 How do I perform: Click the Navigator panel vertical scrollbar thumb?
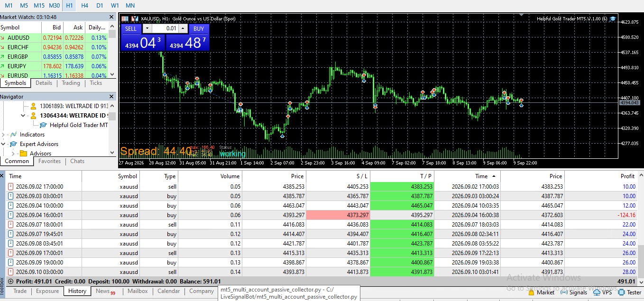[112, 116]
